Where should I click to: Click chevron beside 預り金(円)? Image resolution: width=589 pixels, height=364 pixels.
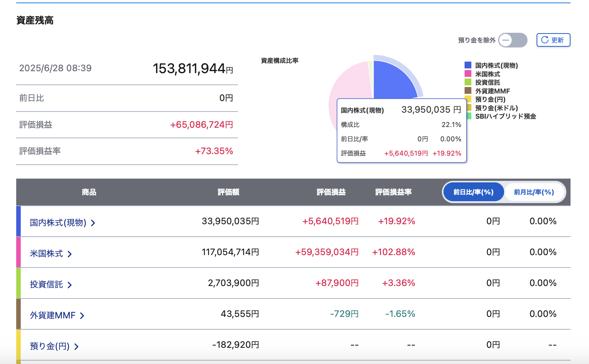point(77,347)
